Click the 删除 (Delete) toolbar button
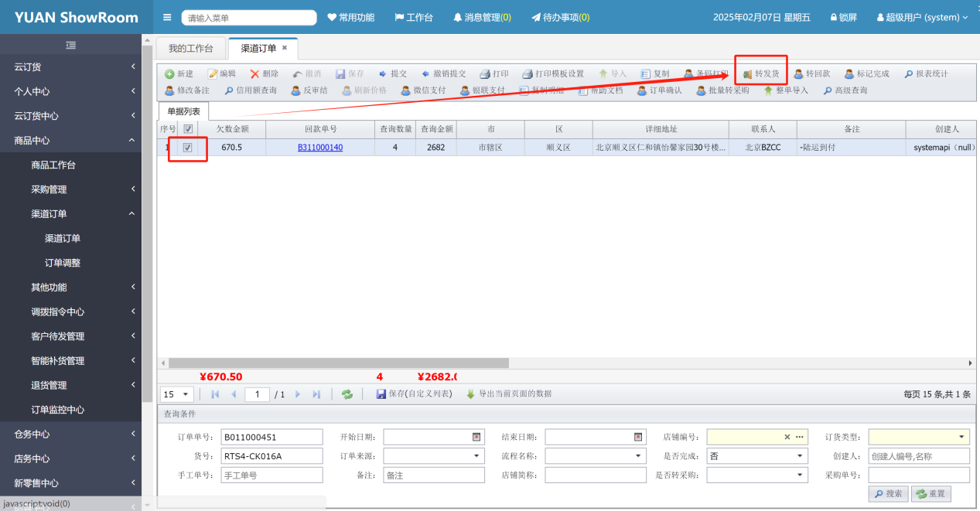The width and height of the screenshot is (980, 511). (264, 73)
